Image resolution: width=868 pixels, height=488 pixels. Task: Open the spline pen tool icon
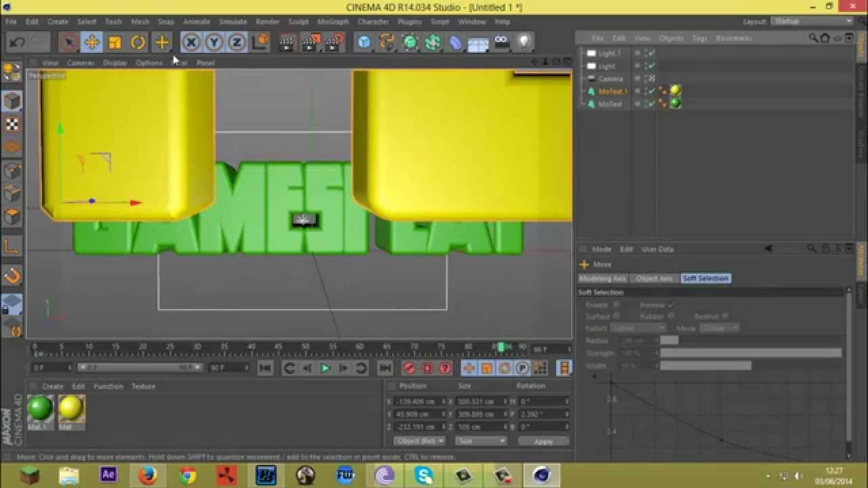pyautogui.click(x=387, y=43)
